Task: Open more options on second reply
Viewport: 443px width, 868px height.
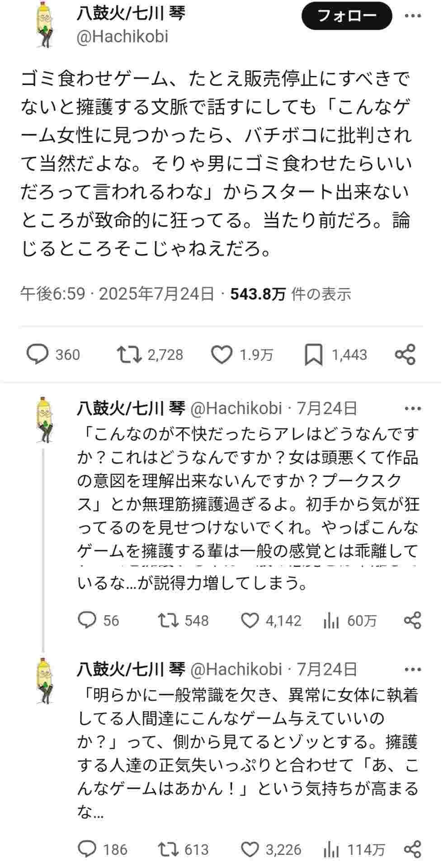Action: click(413, 669)
